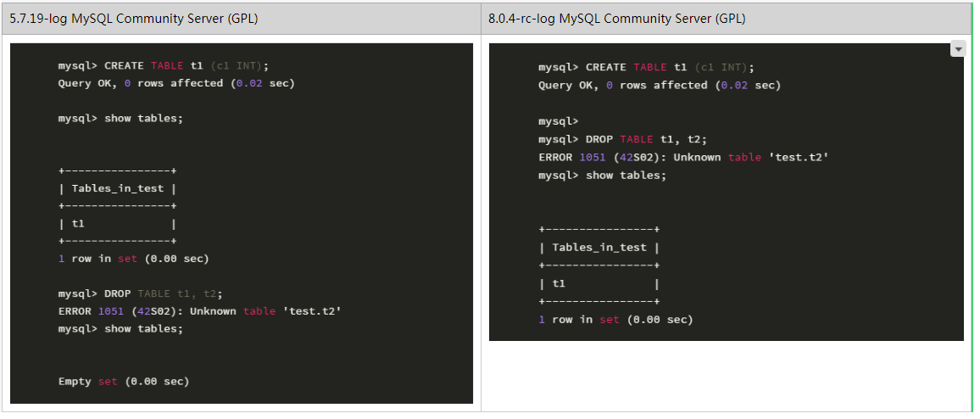Click "mysql> show tables;" in the 8.0.4 block

click(x=603, y=175)
